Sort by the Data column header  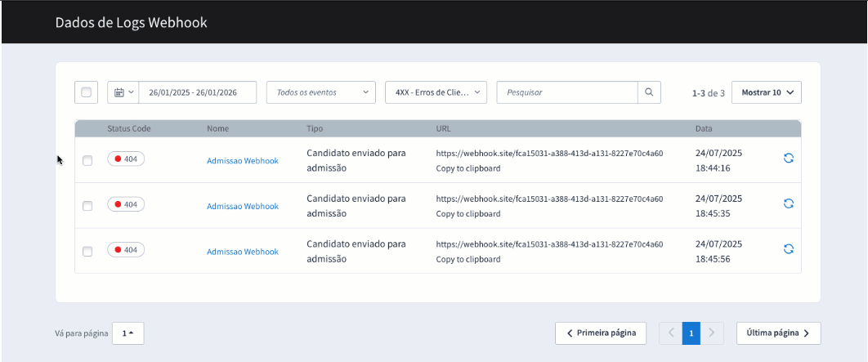tap(704, 129)
